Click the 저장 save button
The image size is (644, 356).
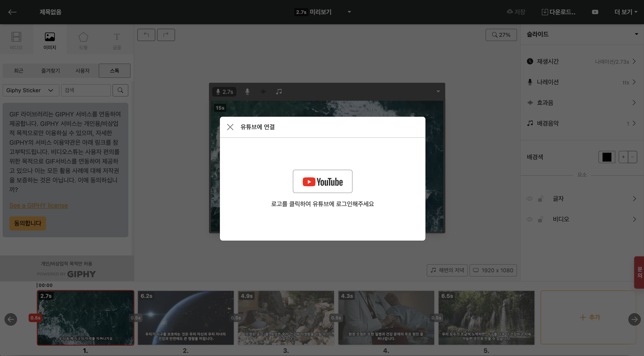516,12
